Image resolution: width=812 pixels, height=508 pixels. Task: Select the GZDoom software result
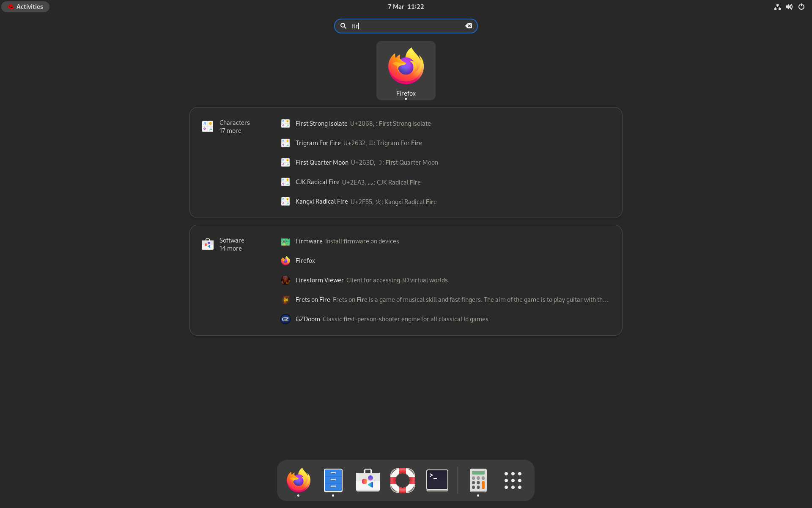pyautogui.click(x=307, y=319)
